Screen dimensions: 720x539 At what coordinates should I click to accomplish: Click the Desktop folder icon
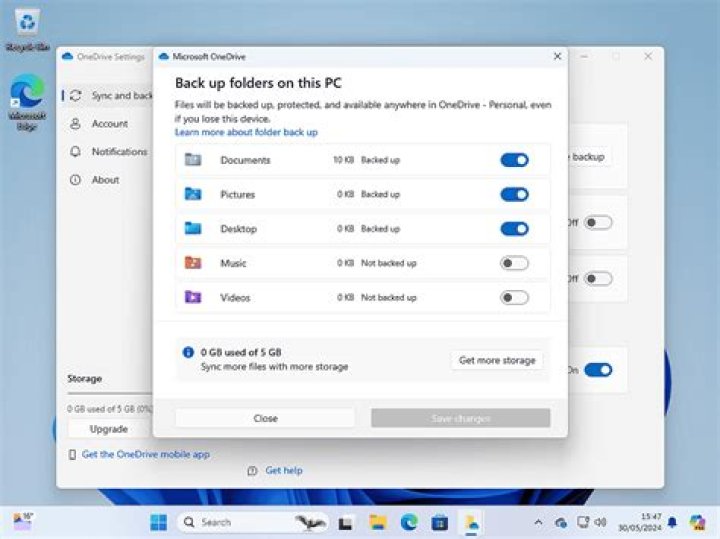click(193, 228)
